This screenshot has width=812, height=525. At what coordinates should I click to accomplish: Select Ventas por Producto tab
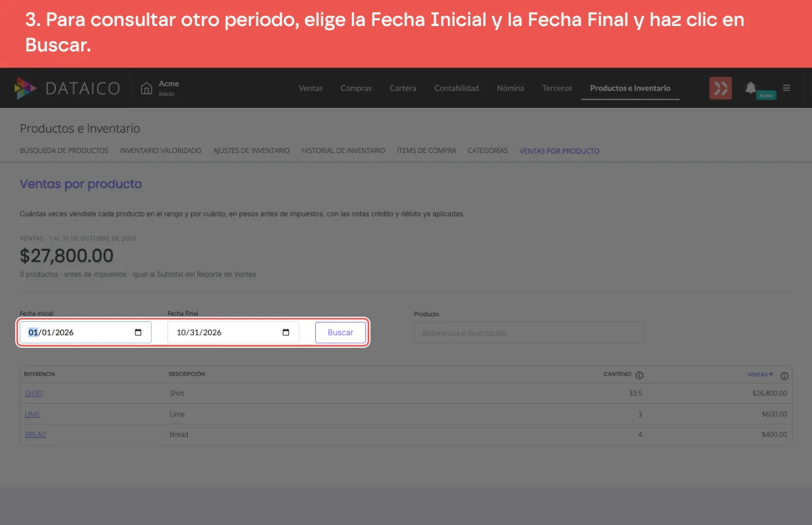(560, 151)
